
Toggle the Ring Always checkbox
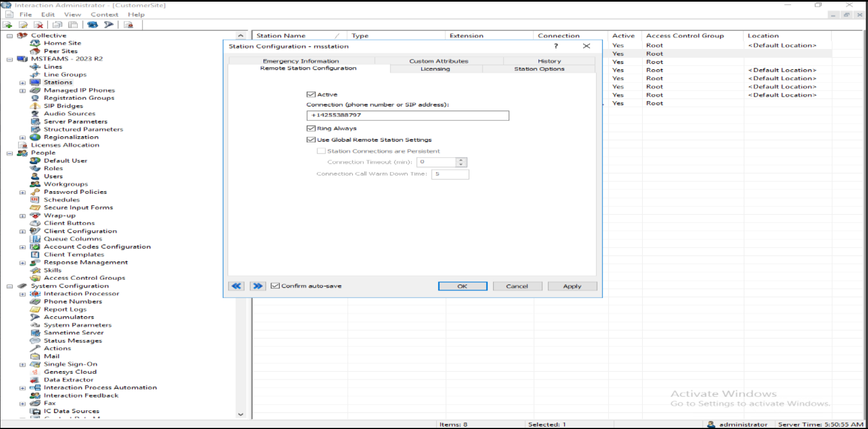click(x=311, y=128)
